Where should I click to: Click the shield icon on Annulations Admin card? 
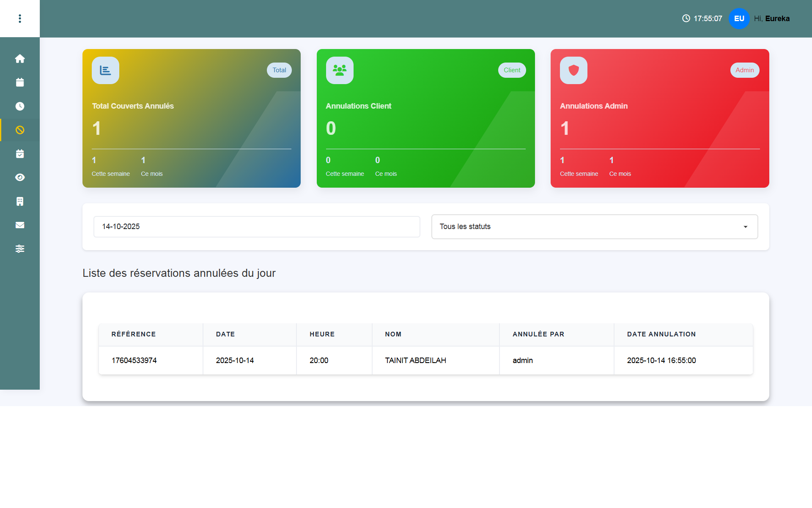click(x=573, y=70)
